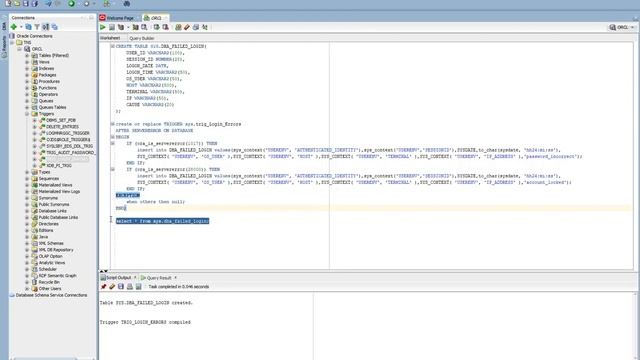Click the Schema Browser icon in Connections panel
Image resolution: width=640 pixels, height=360 pixels.
point(45,27)
